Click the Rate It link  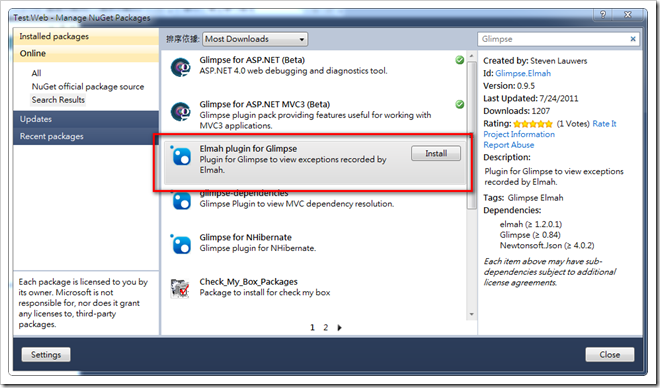pos(604,124)
